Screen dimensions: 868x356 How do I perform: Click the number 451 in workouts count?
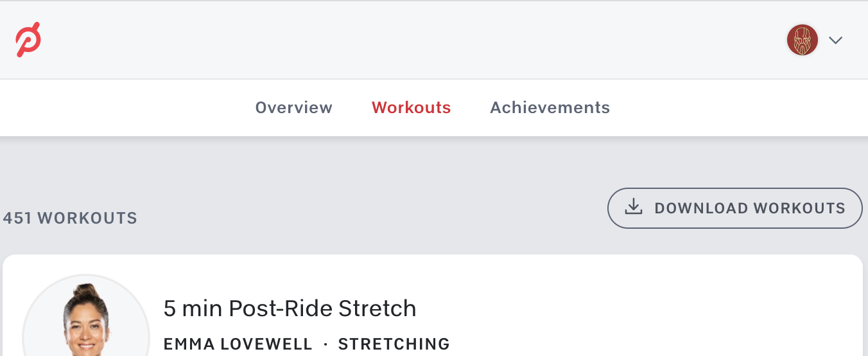tap(17, 218)
